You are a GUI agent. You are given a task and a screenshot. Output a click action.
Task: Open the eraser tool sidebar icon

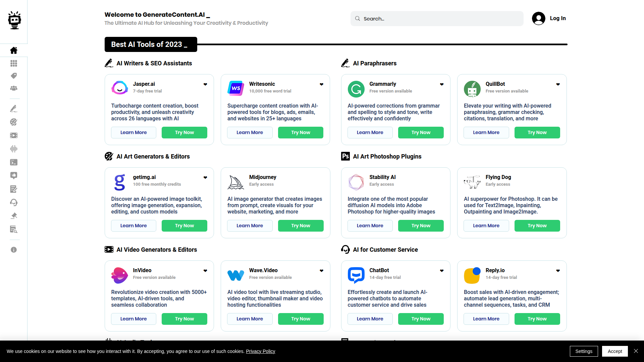14,216
